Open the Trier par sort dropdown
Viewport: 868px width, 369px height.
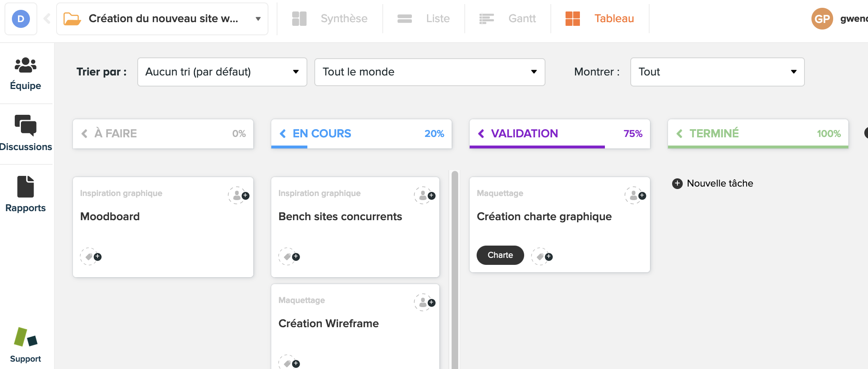(x=222, y=72)
